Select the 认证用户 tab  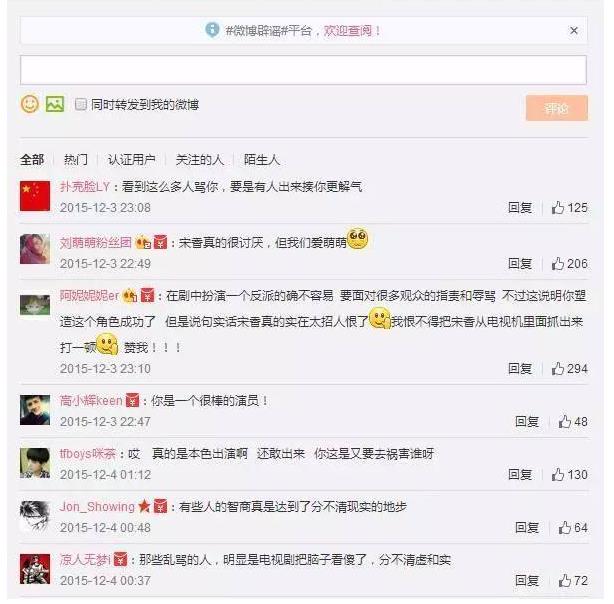coord(132,160)
